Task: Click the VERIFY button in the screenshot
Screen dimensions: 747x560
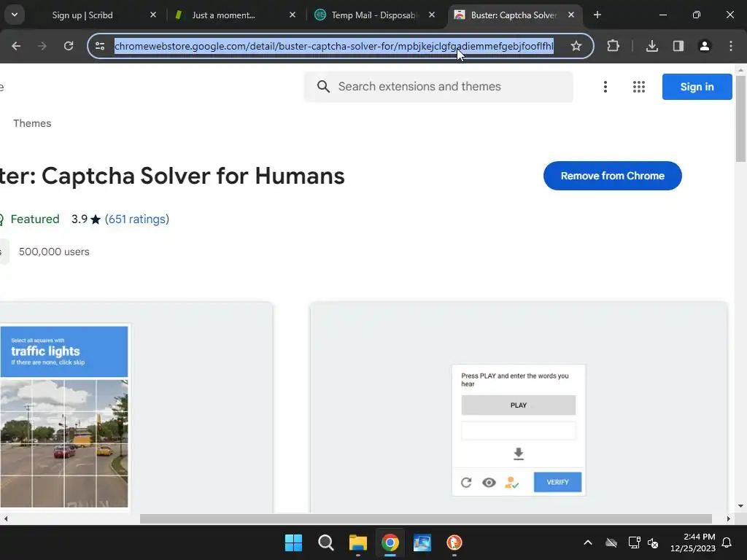Action: click(557, 482)
